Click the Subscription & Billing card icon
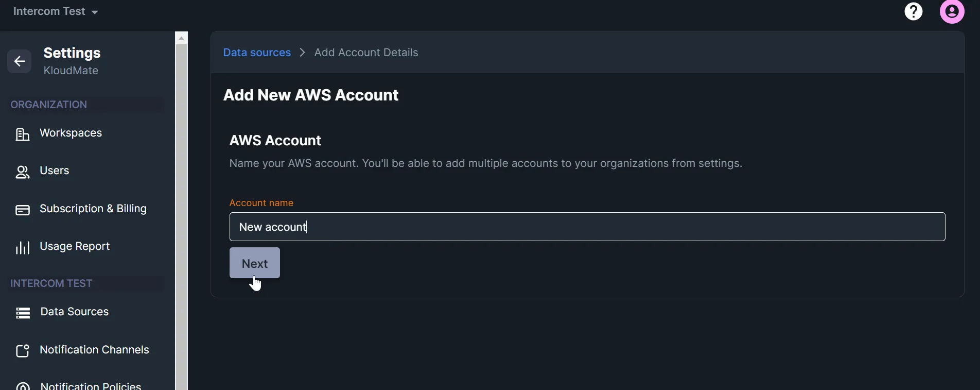This screenshot has height=390, width=980. [x=23, y=210]
